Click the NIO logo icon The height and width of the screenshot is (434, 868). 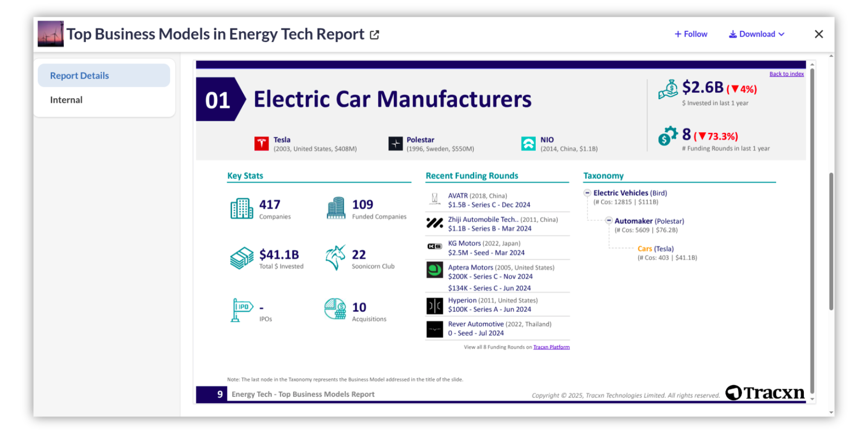(528, 144)
